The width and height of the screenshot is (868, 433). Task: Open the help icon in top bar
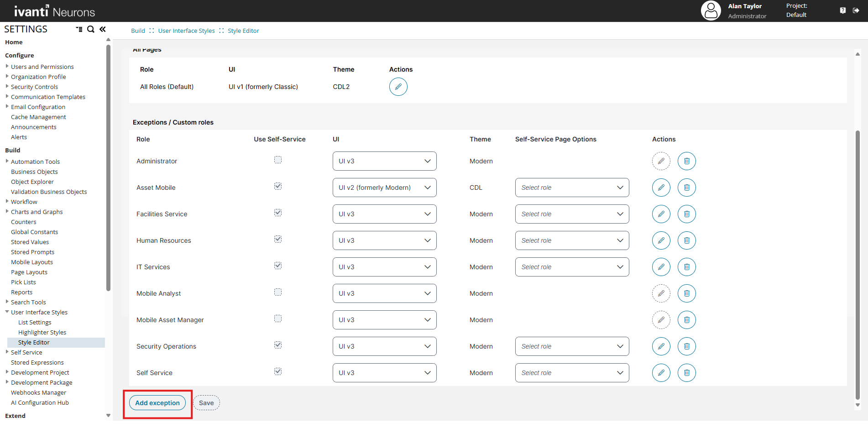coord(842,10)
